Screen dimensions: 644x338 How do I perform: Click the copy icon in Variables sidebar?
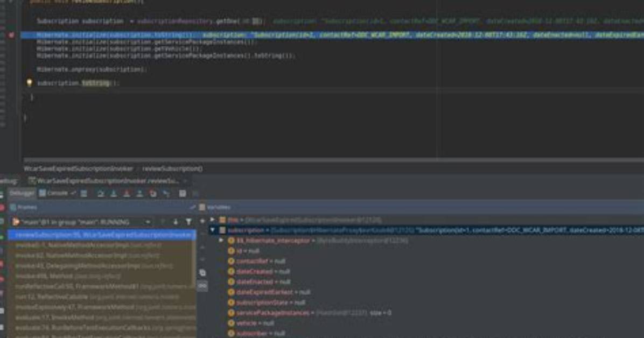pyautogui.click(x=202, y=272)
